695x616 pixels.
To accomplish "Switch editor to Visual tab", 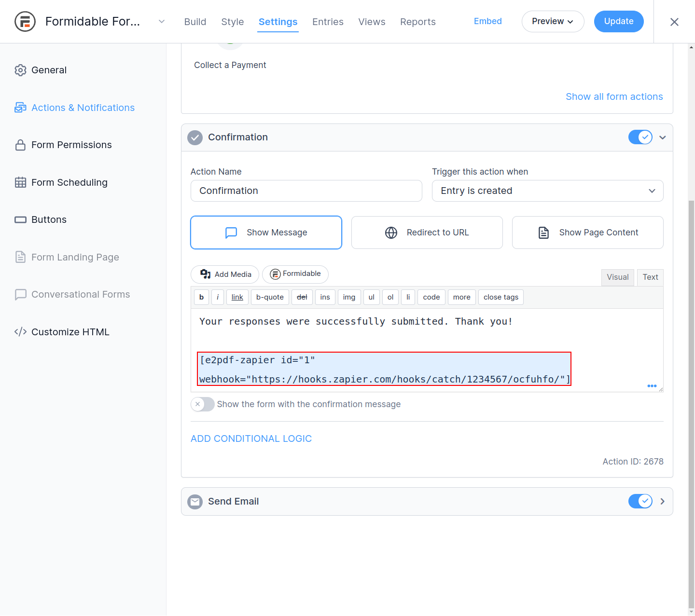I will tap(617, 277).
